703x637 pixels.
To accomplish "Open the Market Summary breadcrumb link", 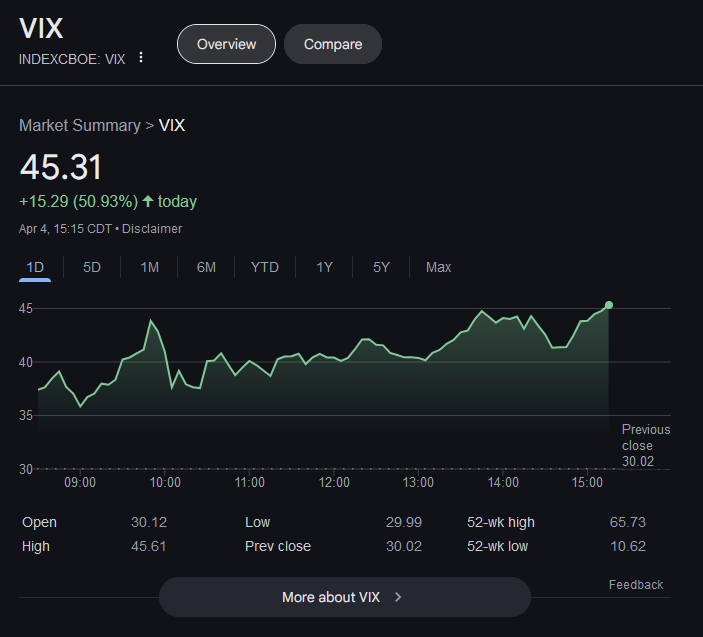I will point(80,126).
